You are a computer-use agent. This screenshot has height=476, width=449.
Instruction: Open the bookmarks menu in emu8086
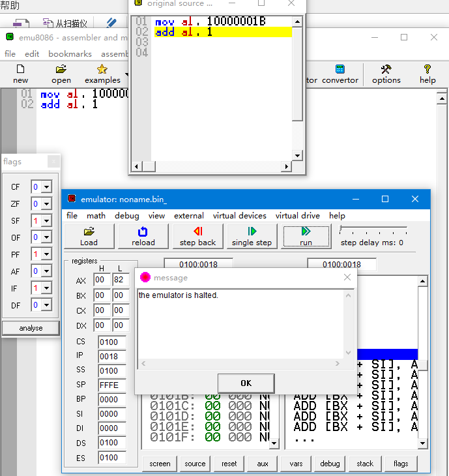click(x=70, y=54)
